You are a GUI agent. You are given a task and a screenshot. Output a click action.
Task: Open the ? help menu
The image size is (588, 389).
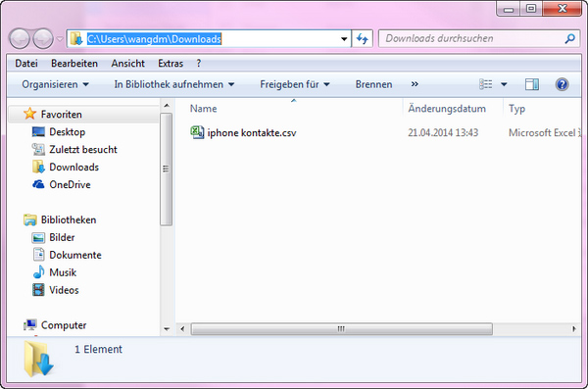[198, 64]
